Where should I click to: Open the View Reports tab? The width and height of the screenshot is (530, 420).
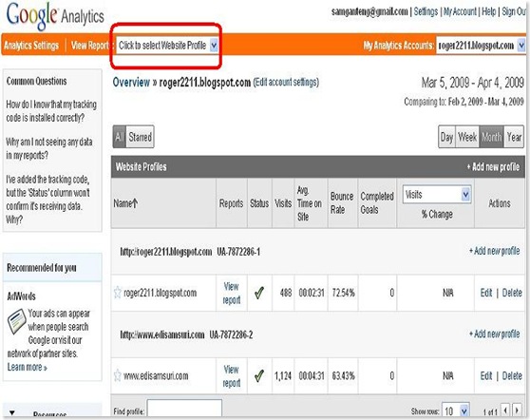90,46
